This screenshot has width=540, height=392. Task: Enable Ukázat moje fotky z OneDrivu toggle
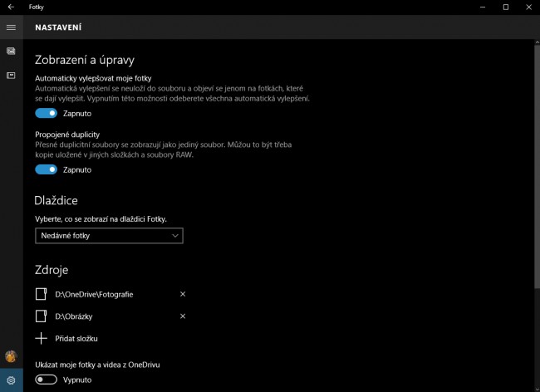pyautogui.click(x=47, y=380)
